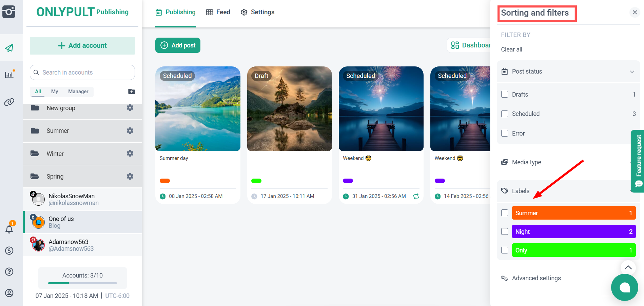Click Clear all filters link
The image size is (644, 306).
tap(511, 49)
